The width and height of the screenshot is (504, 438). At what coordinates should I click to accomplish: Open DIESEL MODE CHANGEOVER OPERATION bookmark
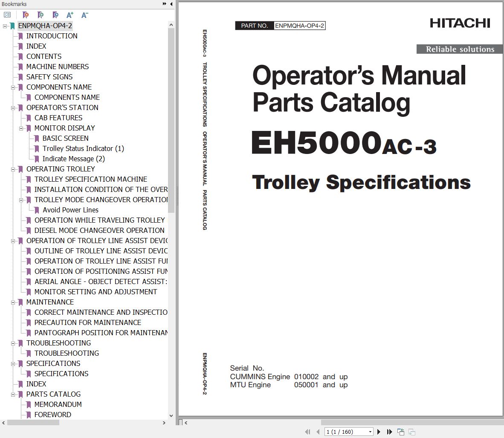99,231
